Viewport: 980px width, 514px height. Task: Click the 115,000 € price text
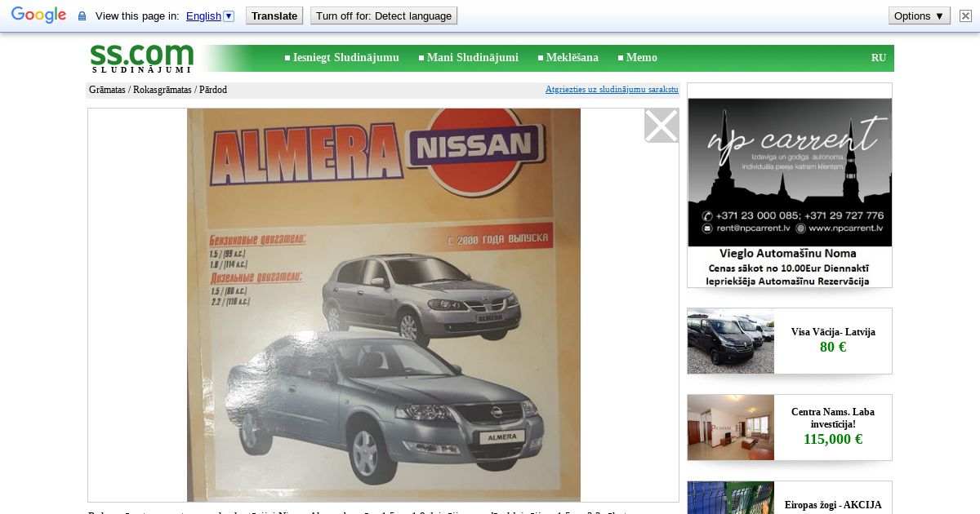point(833,439)
